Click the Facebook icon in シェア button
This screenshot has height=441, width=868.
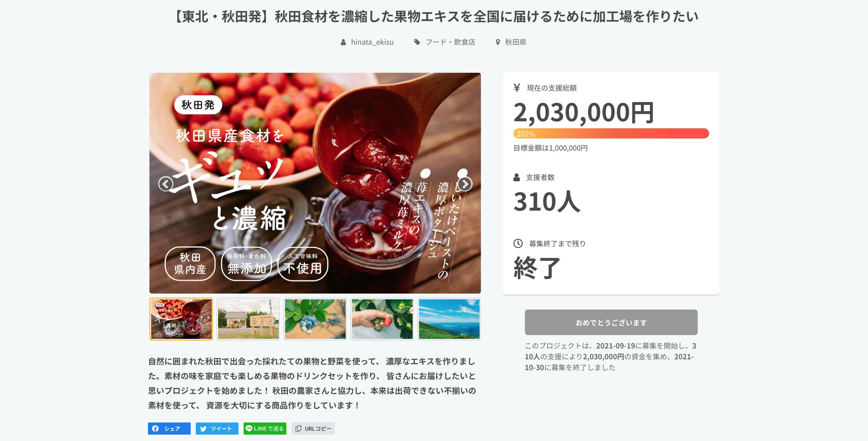(155, 429)
